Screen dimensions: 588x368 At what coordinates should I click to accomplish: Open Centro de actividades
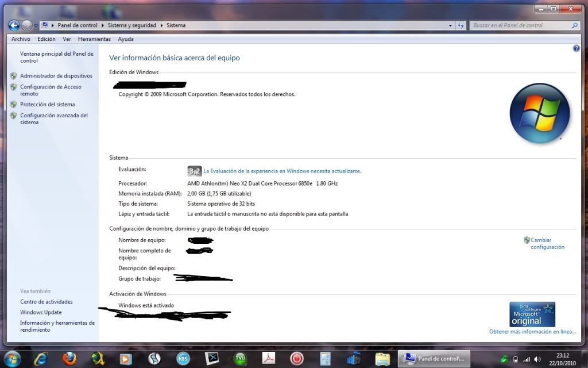click(x=47, y=301)
